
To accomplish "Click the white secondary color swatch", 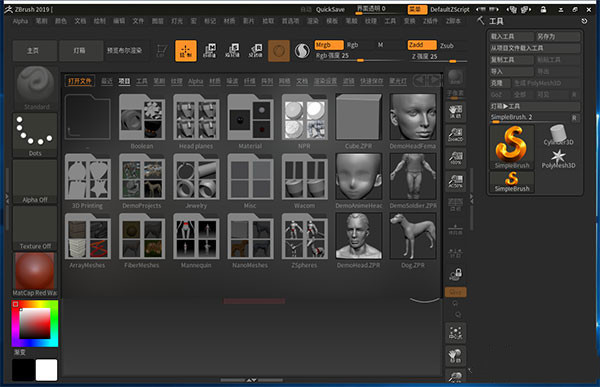I will (46, 370).
